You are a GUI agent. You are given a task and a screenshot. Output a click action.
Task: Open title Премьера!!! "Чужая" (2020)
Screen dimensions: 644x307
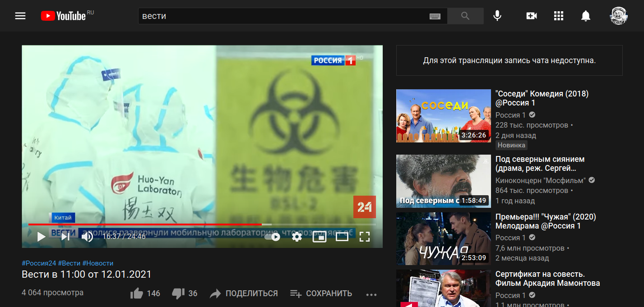coord(546,221)
